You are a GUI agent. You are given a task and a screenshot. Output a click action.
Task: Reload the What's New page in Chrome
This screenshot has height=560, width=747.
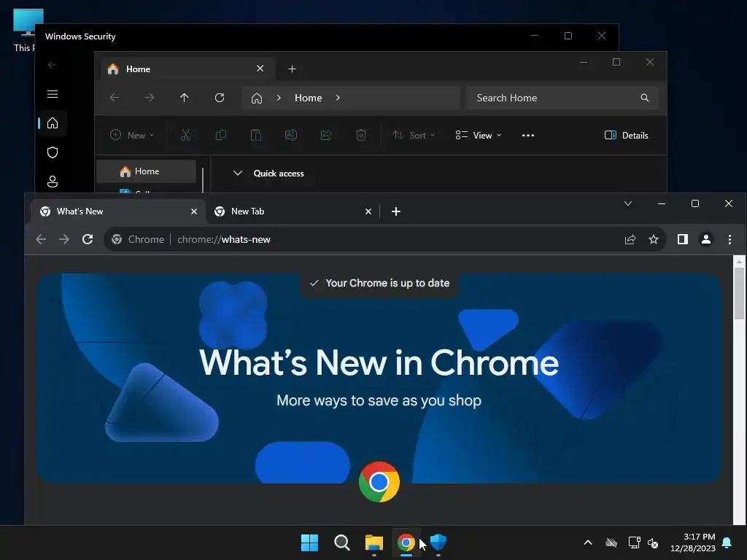coord(88,239)
